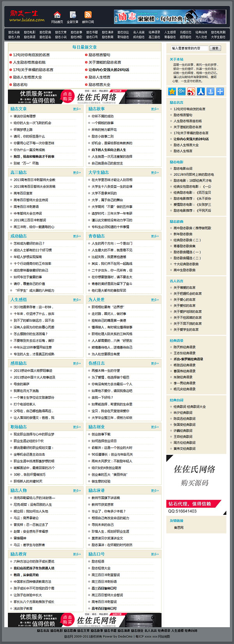This screenshot has height=644, width=234.
Task: Open 经典语录 in the navigation bar
Action: point(154,32)
